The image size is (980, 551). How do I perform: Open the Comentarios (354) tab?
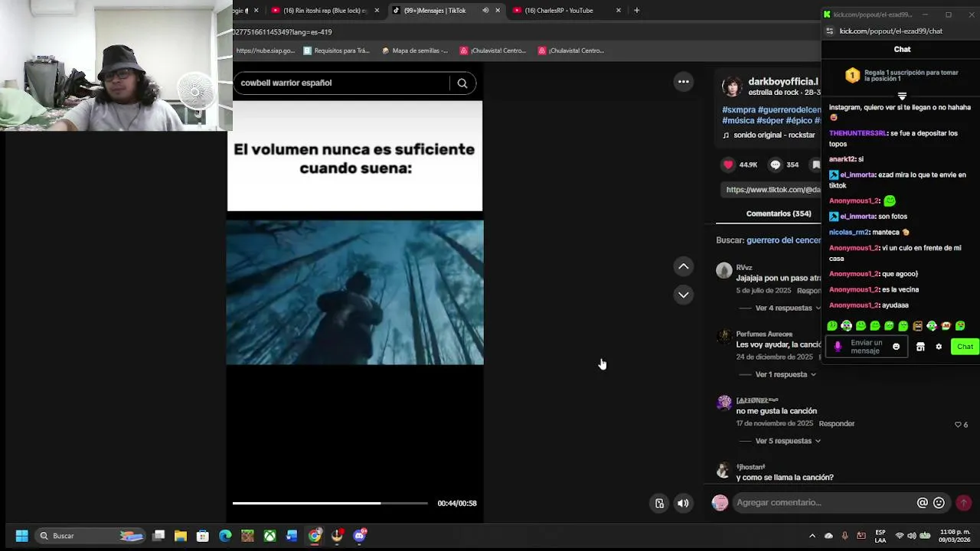pos(779,214)
